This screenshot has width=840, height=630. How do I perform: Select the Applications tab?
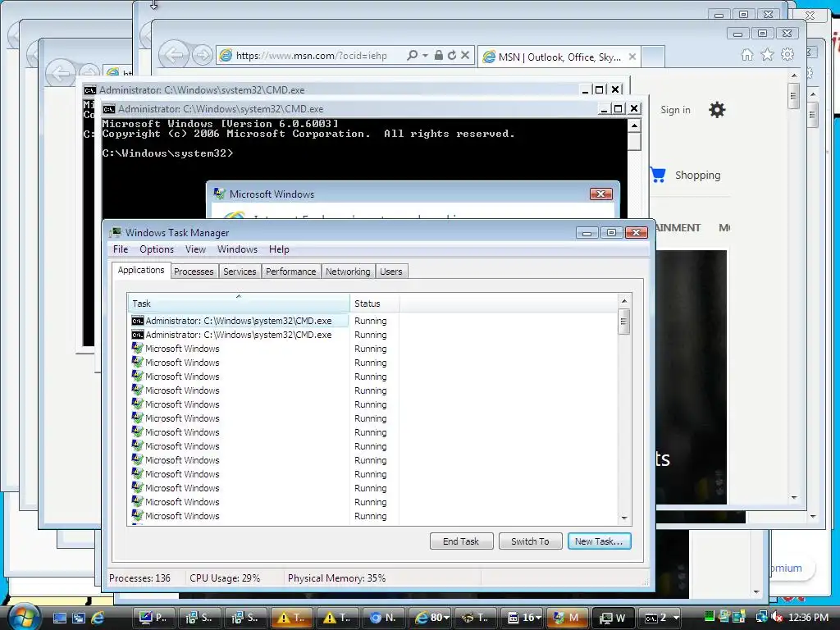(141, 270)
